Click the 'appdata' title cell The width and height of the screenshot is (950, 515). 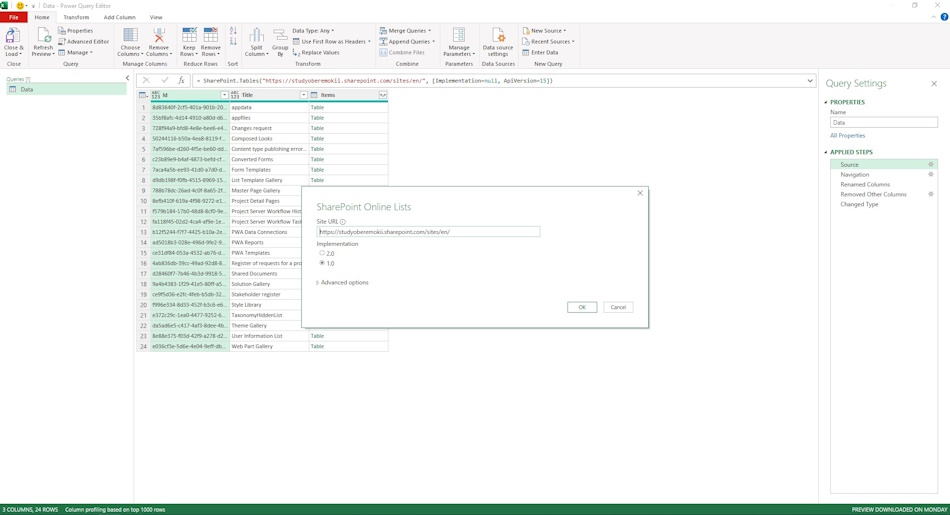pyautogui.click(x=269, y=107)
